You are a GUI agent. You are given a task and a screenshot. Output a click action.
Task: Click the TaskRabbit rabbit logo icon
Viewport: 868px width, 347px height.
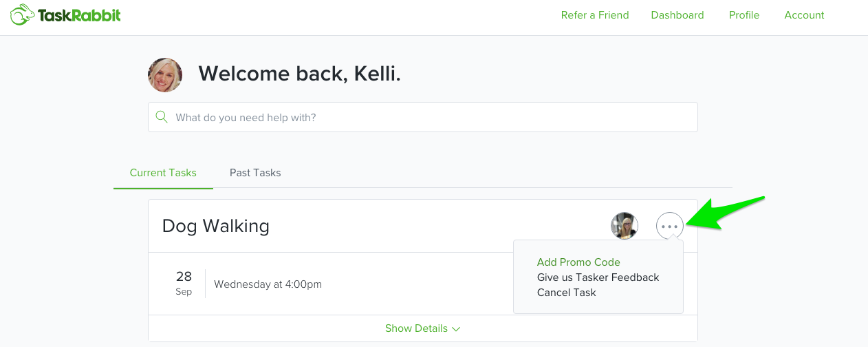coord(22,15)
